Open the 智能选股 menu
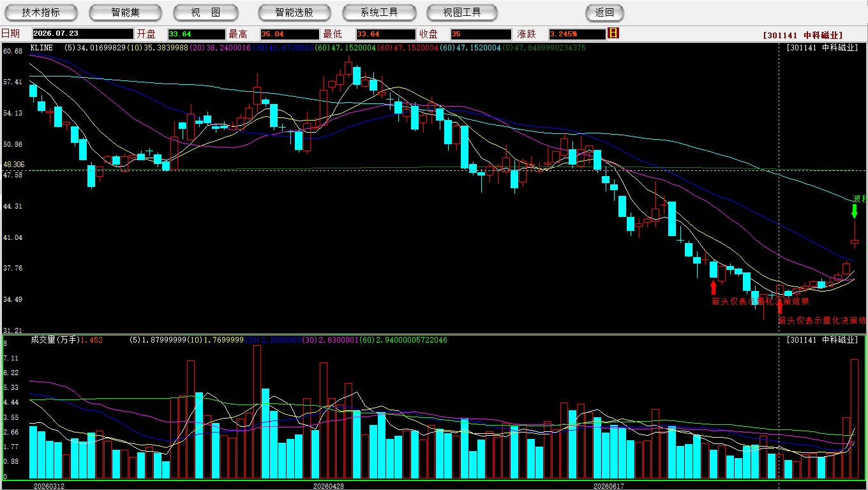Screen dimensions: 868x490 294,12
